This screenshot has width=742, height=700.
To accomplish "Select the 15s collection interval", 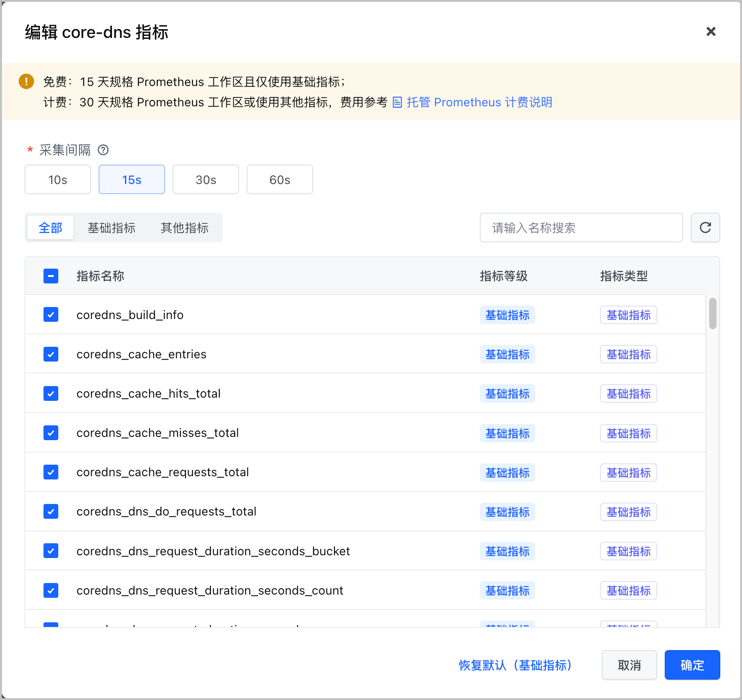I will pos(132,179).
